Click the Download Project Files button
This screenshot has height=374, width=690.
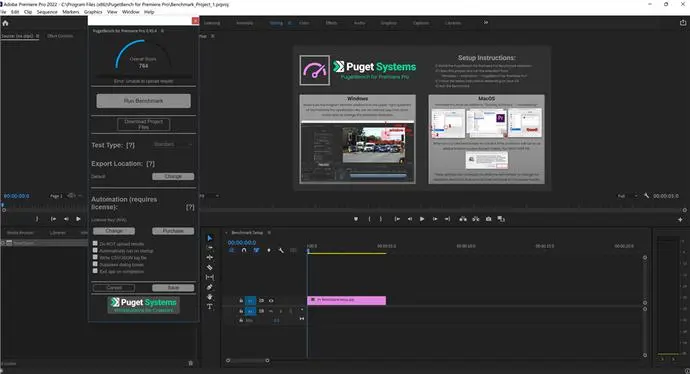coord(143,124)
